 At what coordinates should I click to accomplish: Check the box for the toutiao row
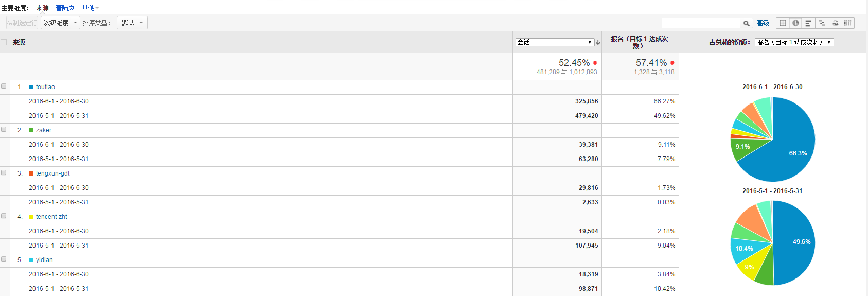click(4, 86)
